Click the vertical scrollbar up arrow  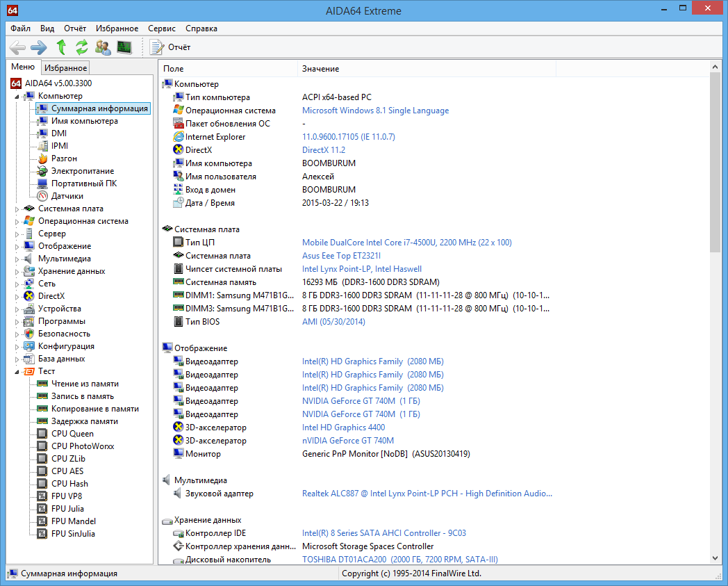click(x=715, y=67)
